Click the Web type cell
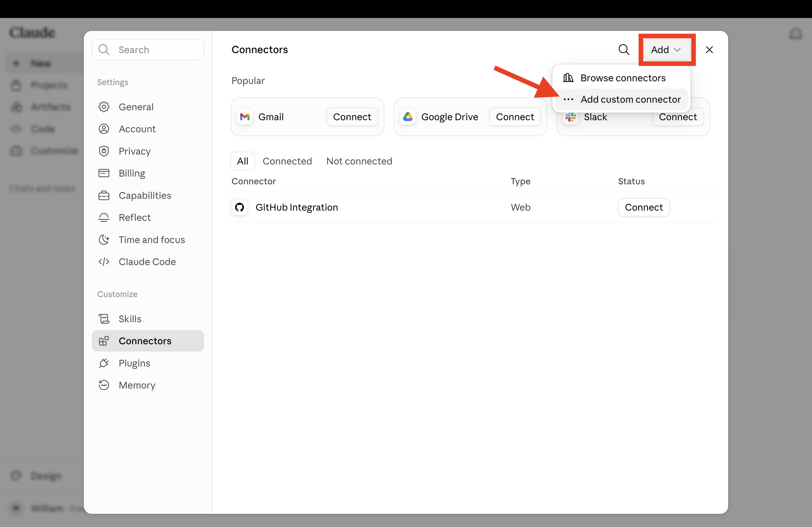 point(520,207)
